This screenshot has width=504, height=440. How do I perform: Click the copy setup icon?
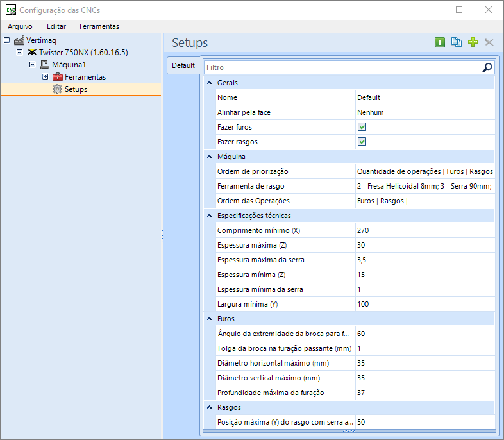pyautogui.click(x=457, y=42)
